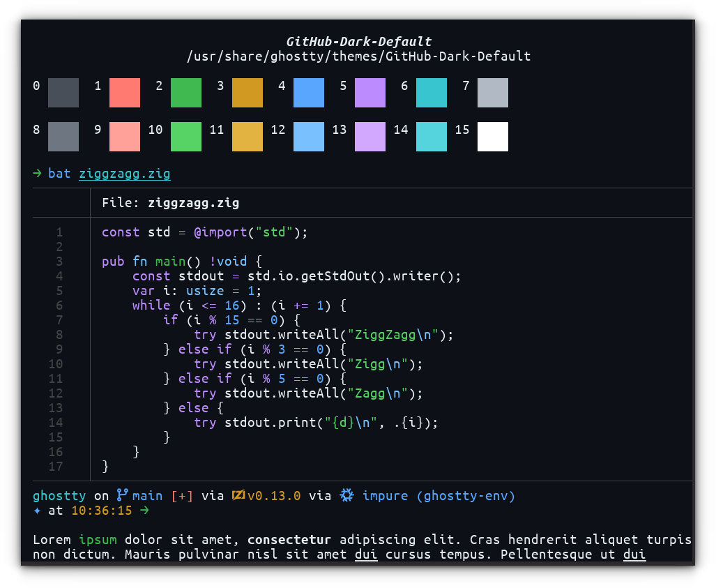Screen dimensions: 716x588
Task: Click the underlined dui link after amet
Action: coord(366,554)
